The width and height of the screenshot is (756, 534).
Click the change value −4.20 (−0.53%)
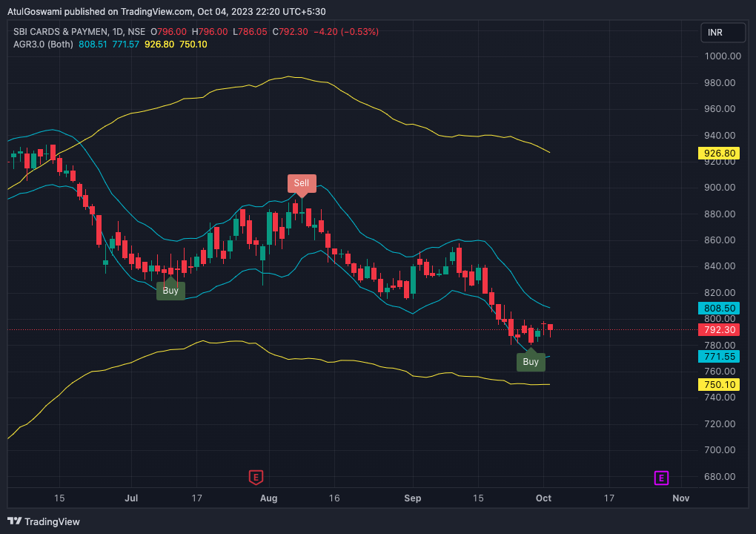tap(346, 32)
